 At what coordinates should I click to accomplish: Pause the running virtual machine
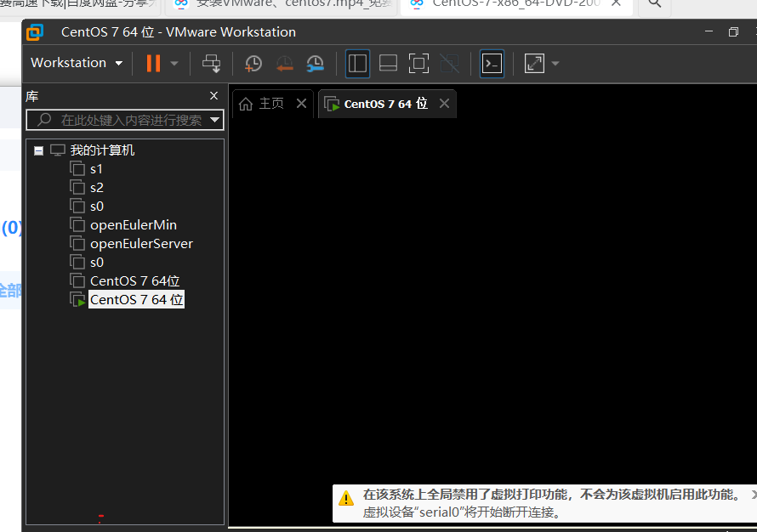point(153,63)
